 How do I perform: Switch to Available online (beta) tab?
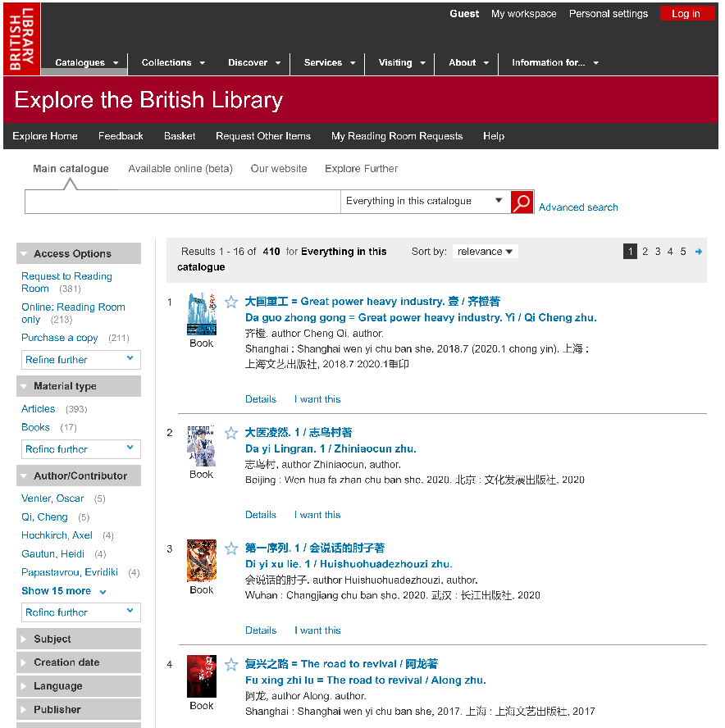[180, 169]
